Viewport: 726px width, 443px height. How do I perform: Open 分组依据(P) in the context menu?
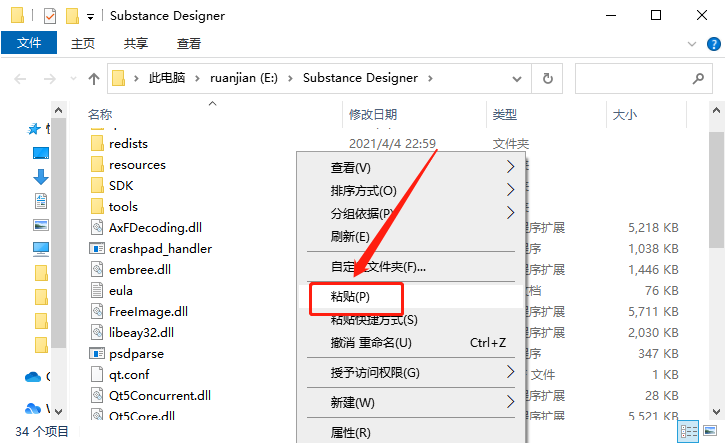(x=411, y=213)
